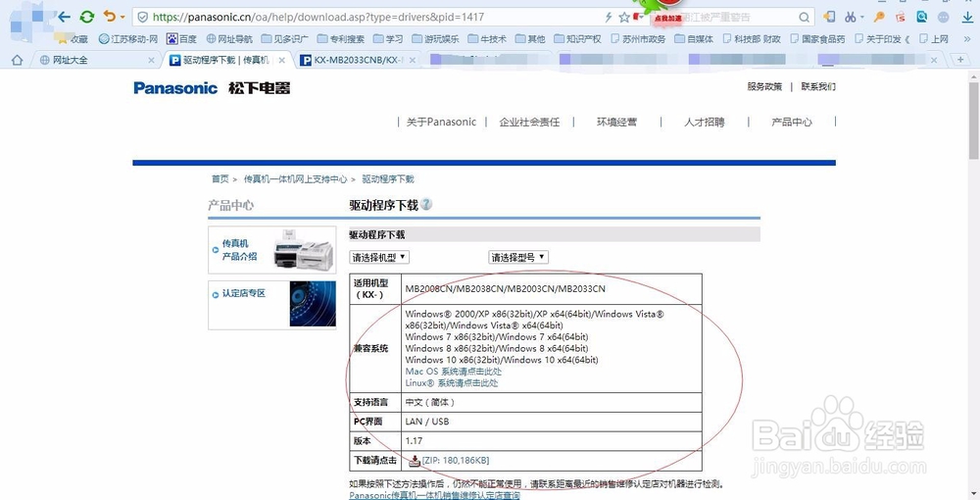Close the 驱动程序下载 tab
Image resolution: width=980 pixels, height=500 pixels.
[x=282, y=61]
